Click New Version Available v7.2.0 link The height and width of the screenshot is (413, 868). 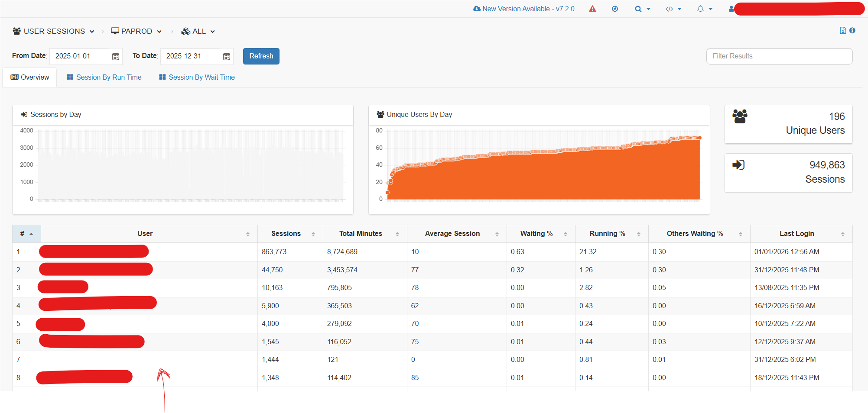[524, 9]
